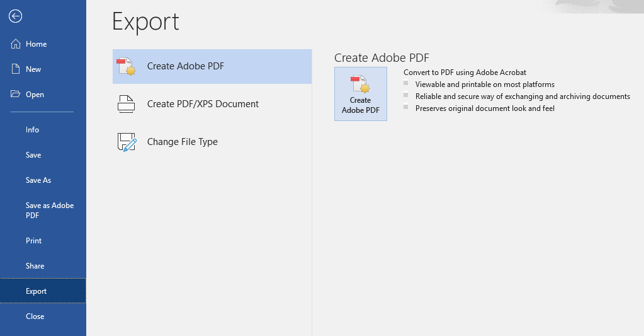The image size is (644, 336).
Task: Select Open in the sidebar
Action: (x=43, y=94)
